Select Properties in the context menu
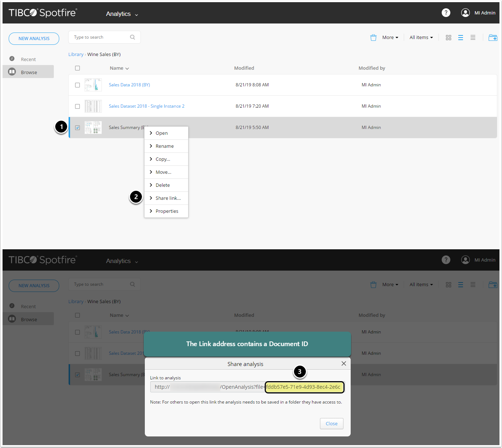502x448 pixels. pos(167,211)
